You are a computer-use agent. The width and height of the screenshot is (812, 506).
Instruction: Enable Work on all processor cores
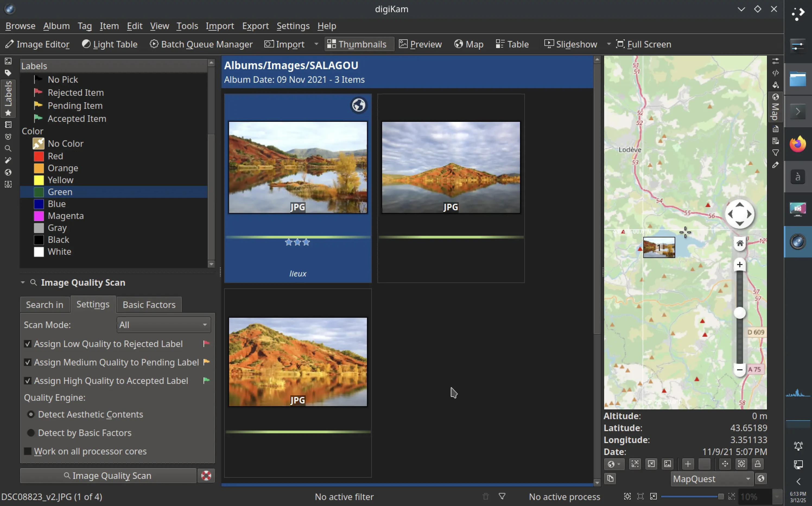(x=28, y=451)
